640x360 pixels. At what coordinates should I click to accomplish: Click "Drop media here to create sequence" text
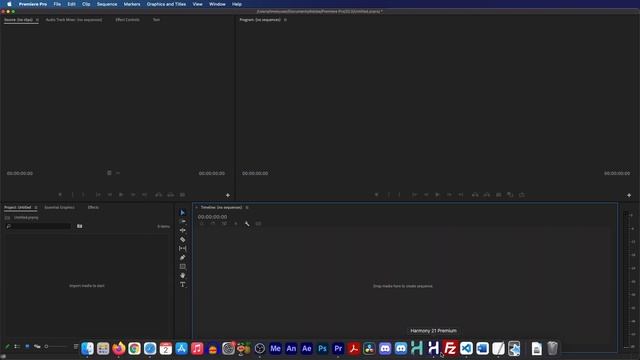[x=403, y=286]
